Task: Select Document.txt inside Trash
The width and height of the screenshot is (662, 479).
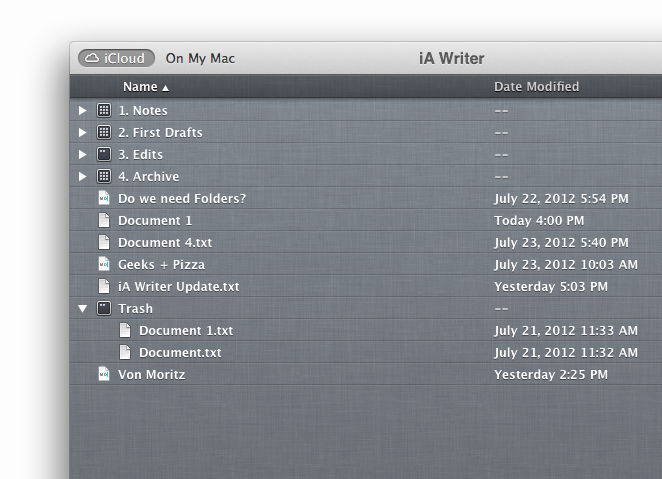Action: click(366, 352)
